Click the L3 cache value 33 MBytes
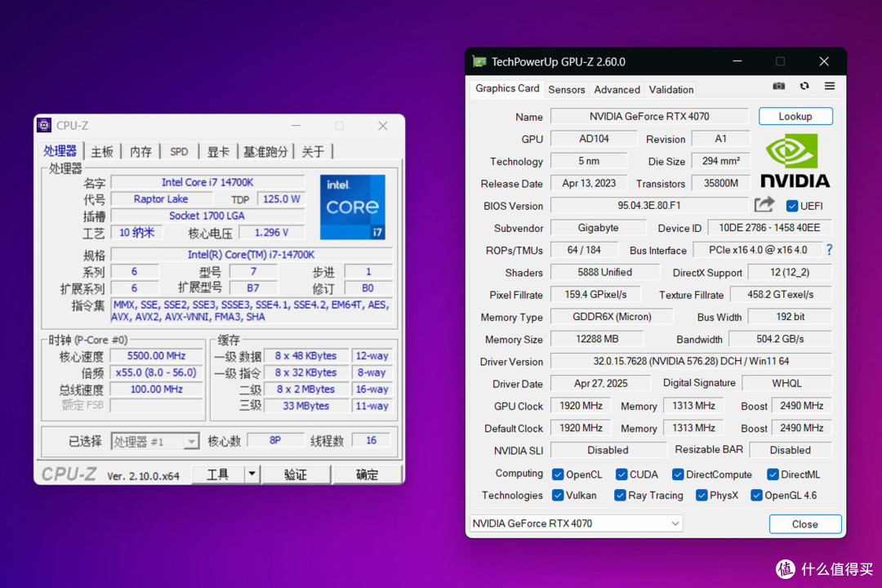 (x=305, y=406)
